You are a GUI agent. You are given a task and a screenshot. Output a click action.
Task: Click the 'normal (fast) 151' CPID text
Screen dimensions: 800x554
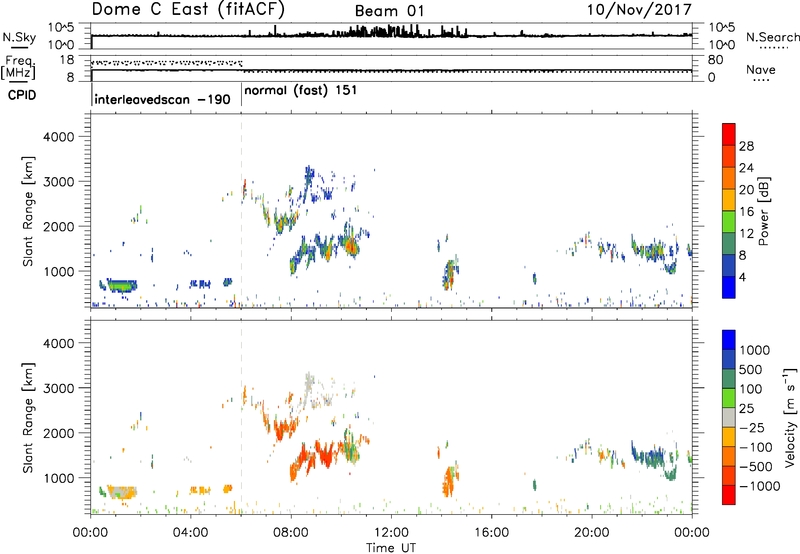pos(301,91)
